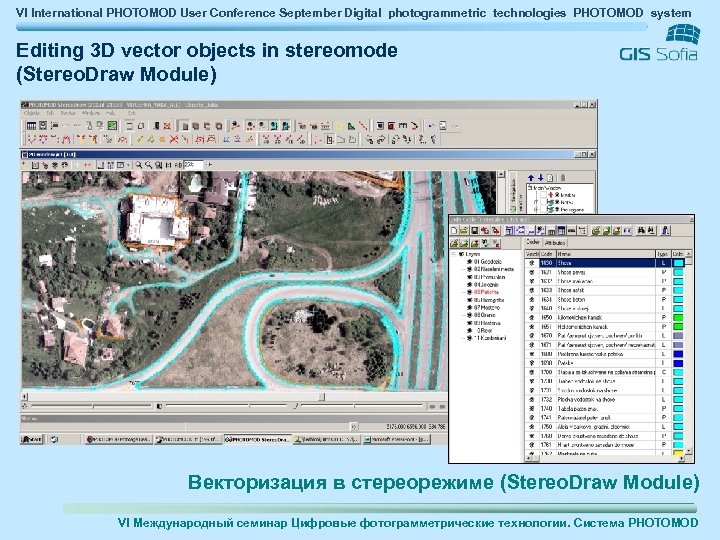
Task: Toggle visibility of layer 07 in Layers tree
Action: click(469, 308)
